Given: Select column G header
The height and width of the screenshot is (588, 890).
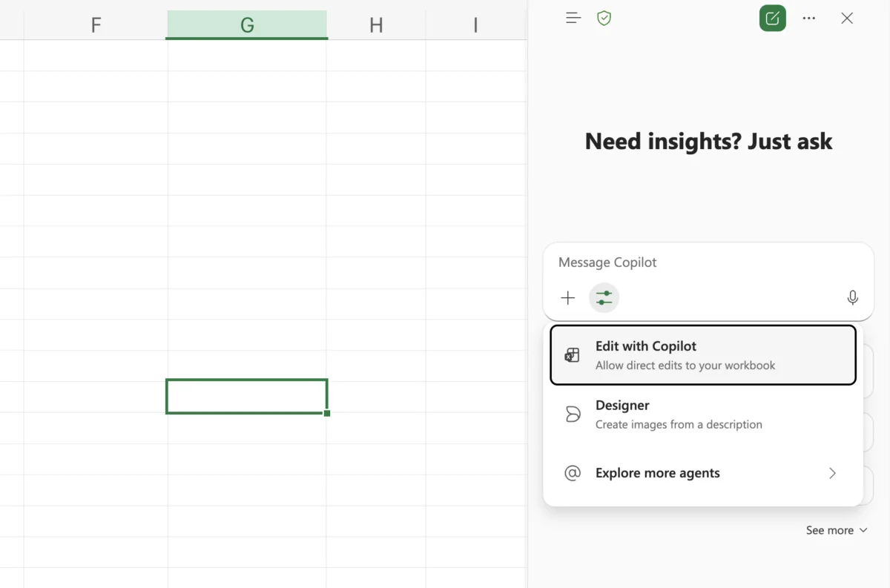Looking at the screenshot, I should pos(246,24).
